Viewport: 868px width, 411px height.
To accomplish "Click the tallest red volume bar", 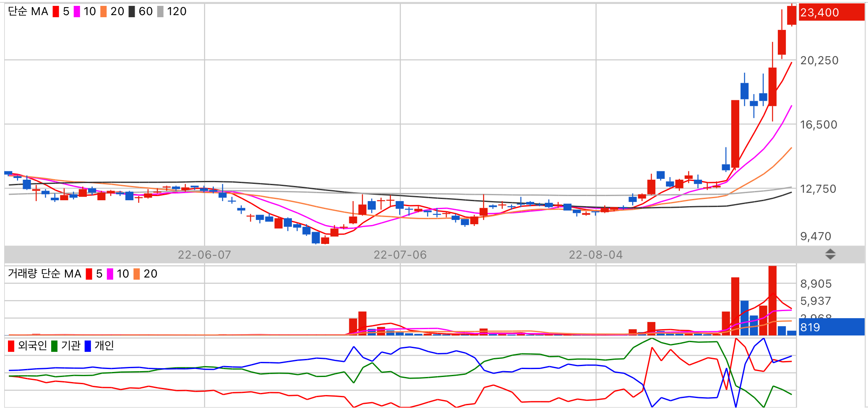I will click(x=772, y=301).
